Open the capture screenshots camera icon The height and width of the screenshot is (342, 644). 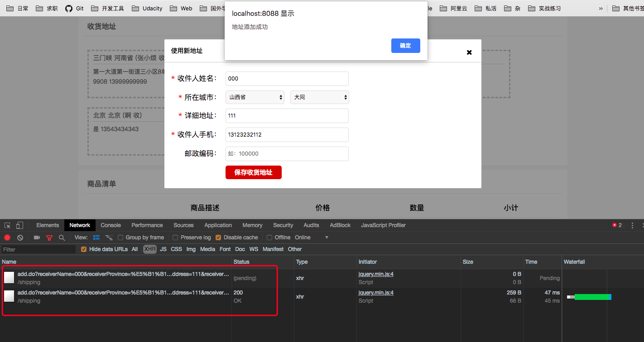[x=37, y=237]
